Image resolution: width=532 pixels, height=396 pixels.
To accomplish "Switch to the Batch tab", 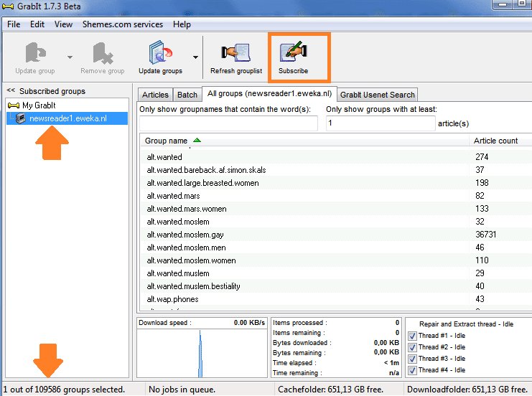I will 187,95.
